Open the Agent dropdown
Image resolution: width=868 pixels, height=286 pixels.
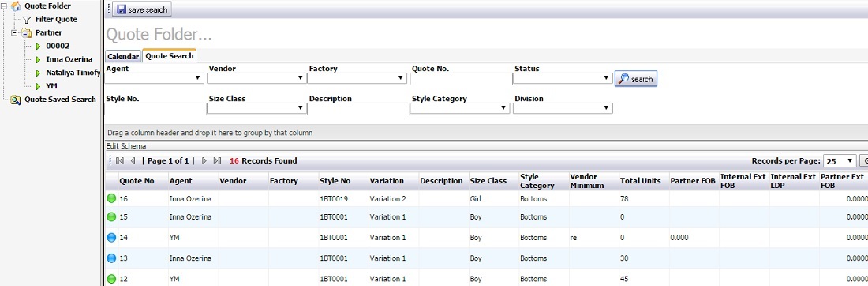[155, 78]
